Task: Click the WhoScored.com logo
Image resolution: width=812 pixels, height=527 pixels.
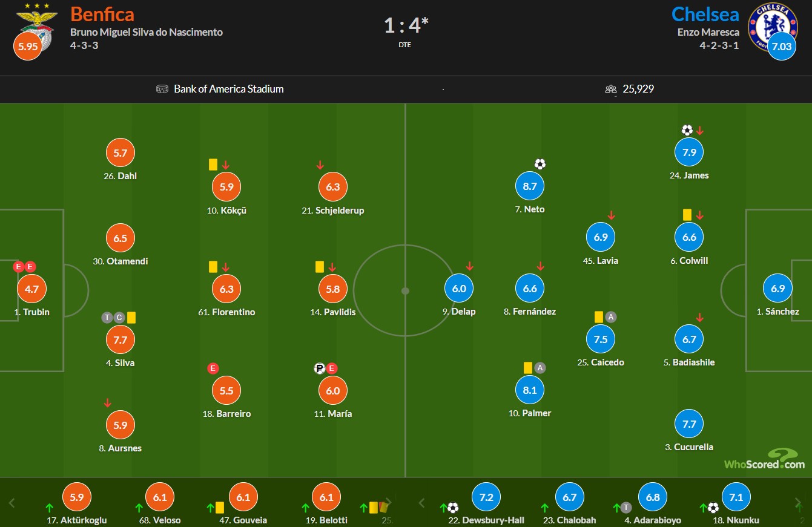Action: coord(765,460)
